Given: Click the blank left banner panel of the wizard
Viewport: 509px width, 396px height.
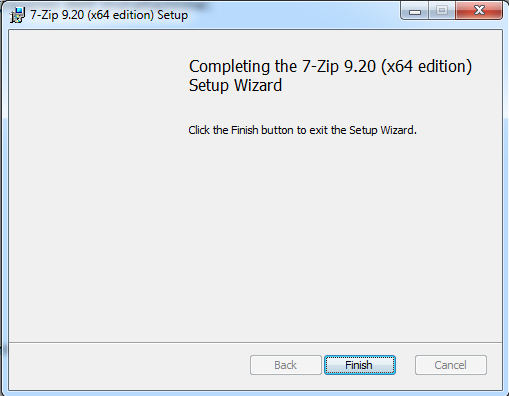Looking at the screenshot, I should click(x=95, y=186).
